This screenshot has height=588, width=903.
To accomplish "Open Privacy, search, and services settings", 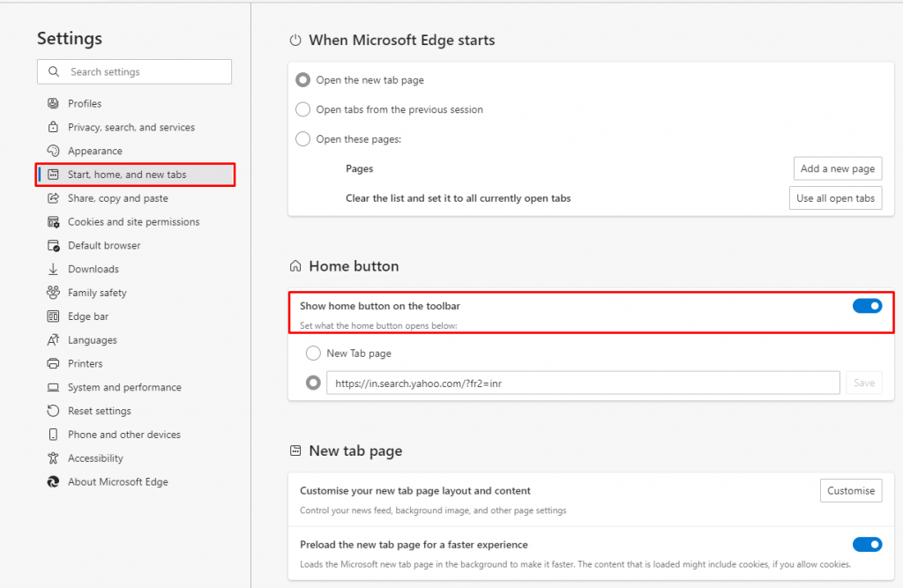I will click(x=131, y=127).
